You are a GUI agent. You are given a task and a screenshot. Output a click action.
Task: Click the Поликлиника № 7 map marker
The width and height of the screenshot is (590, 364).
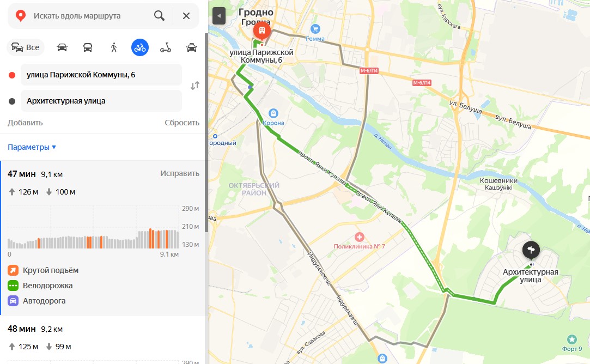coord(360,237)
